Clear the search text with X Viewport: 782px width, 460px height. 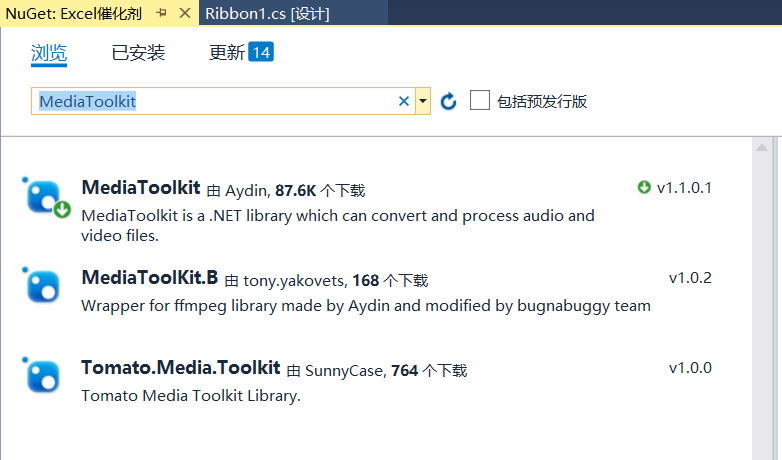(x=404, y=101)
